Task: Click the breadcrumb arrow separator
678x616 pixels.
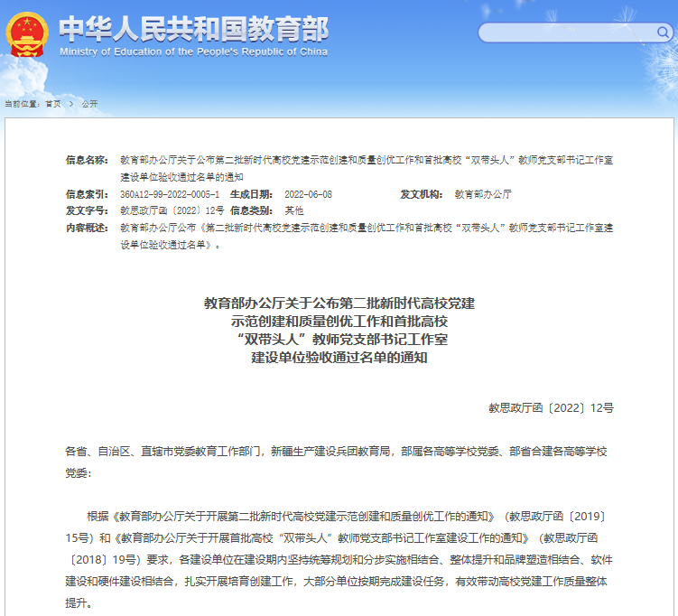Action: 70,104
